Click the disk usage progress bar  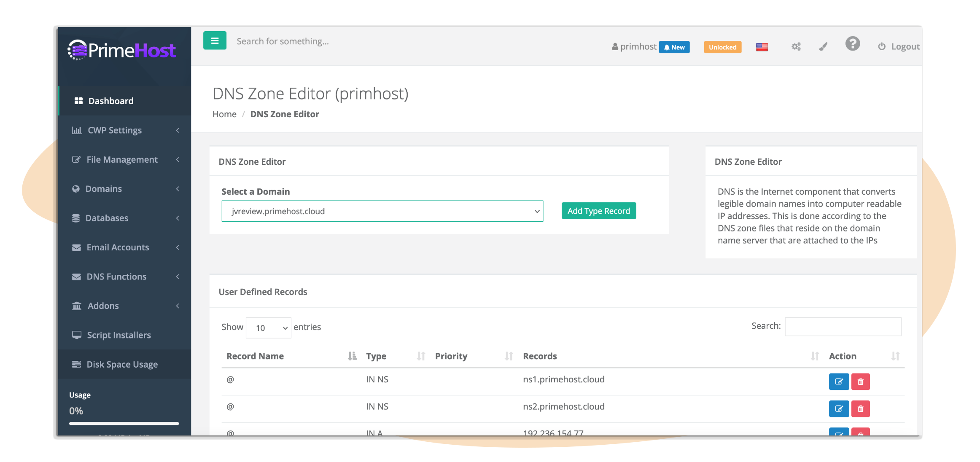click(124, 423)
